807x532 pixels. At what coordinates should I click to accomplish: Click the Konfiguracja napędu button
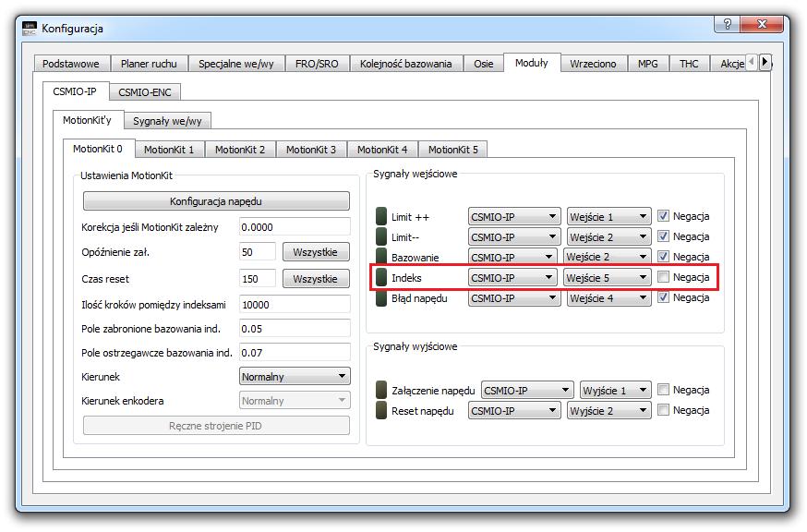click(216, 200)
